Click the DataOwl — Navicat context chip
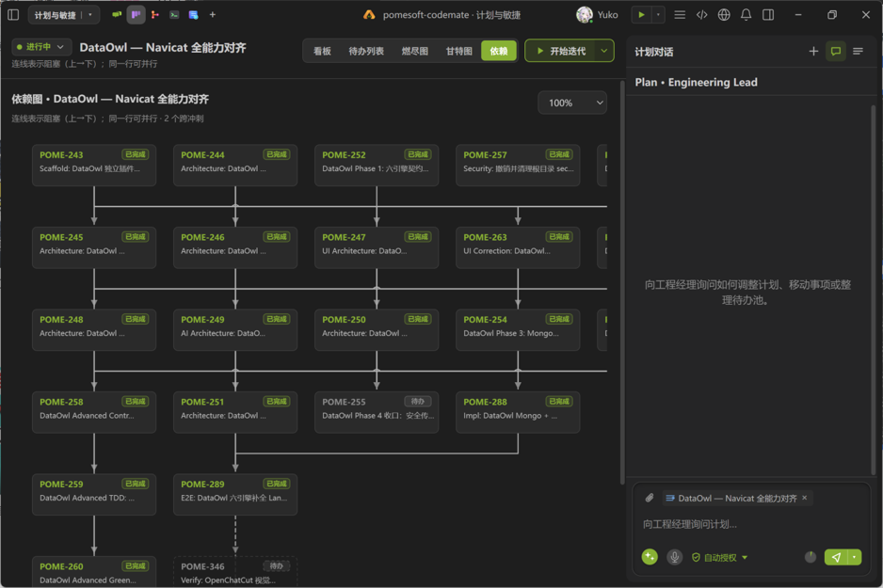This screenshot has width=883, height=588. click(x=737, y=498)
